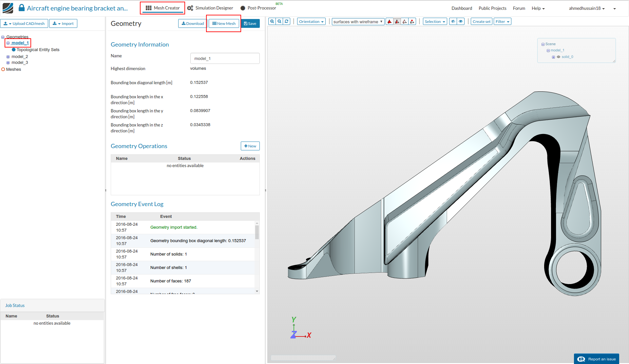This screenshot has height=364, width=629.
Task: Click the show all eye button
Action: (x=461, y=22)
